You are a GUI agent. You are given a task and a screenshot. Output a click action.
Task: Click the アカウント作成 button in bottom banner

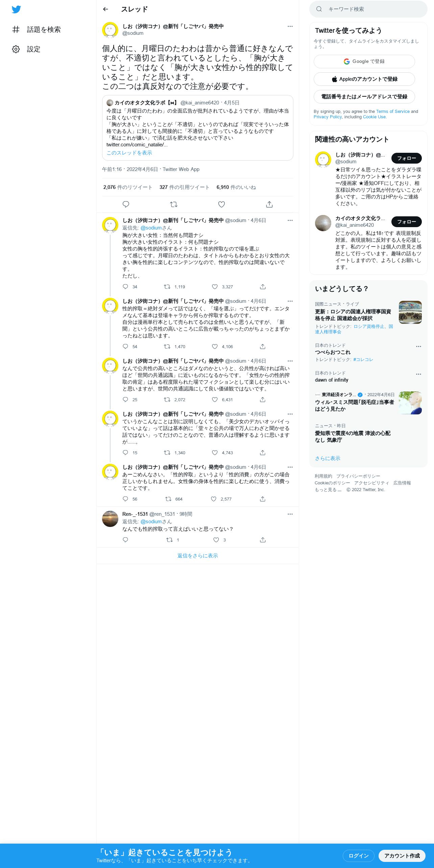(402, 856)
